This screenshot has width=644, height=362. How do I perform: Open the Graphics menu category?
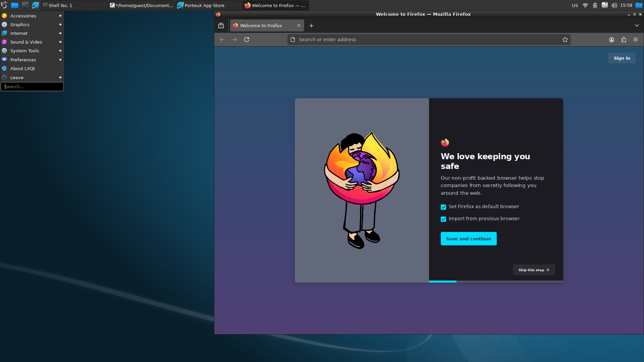(x=32, y=24)
